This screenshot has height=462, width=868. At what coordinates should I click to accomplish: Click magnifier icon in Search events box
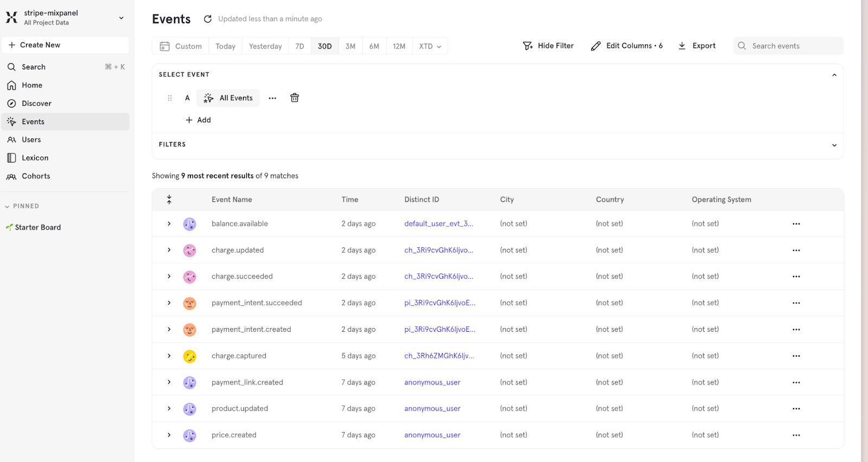[742, 46]
